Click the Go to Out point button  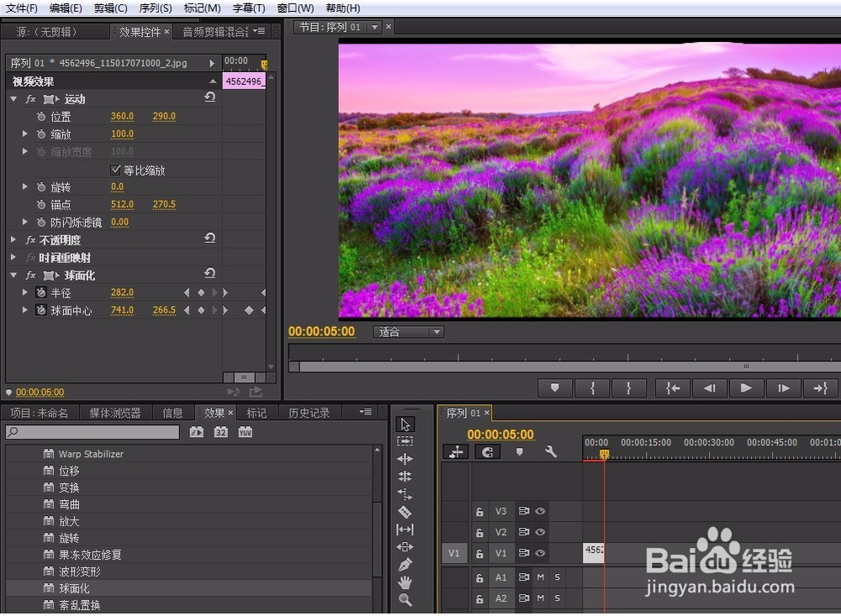coord(820,387)
